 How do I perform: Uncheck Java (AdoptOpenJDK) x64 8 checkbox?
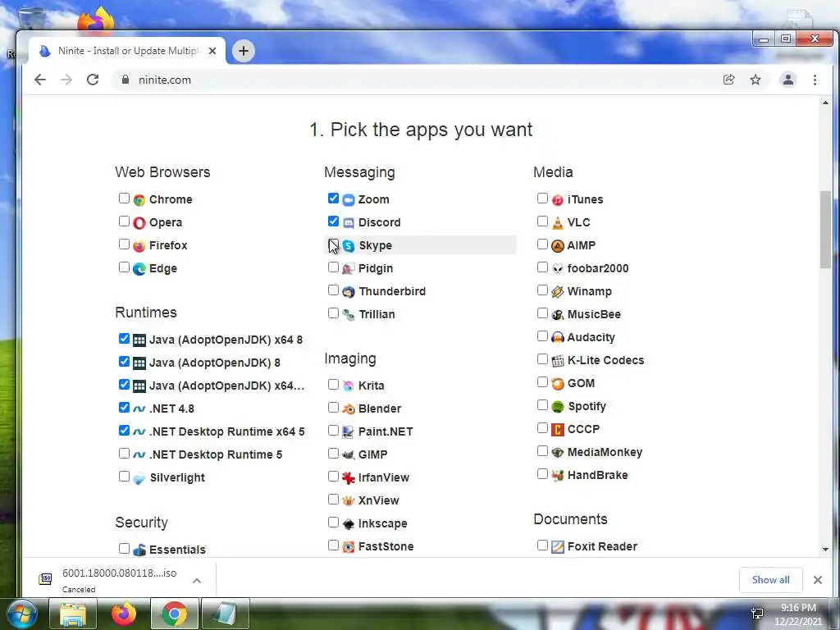pyautogui.click(x=125, y=339)
